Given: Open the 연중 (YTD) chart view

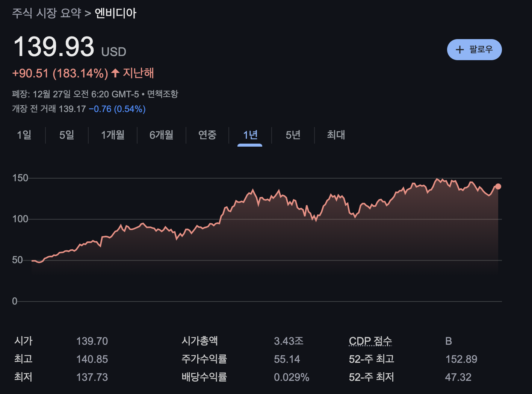Looking at the screenshot, I should coord(207,135).
